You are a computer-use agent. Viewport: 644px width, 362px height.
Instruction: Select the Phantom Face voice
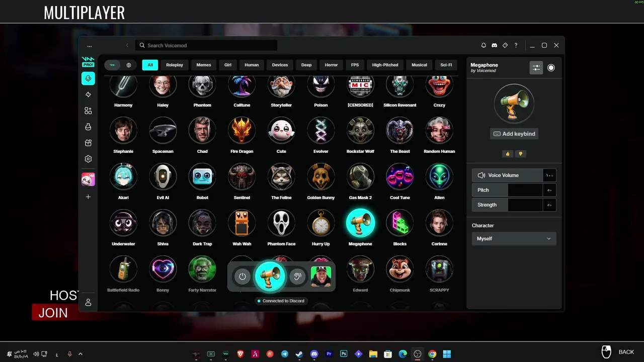coord(281,223)
